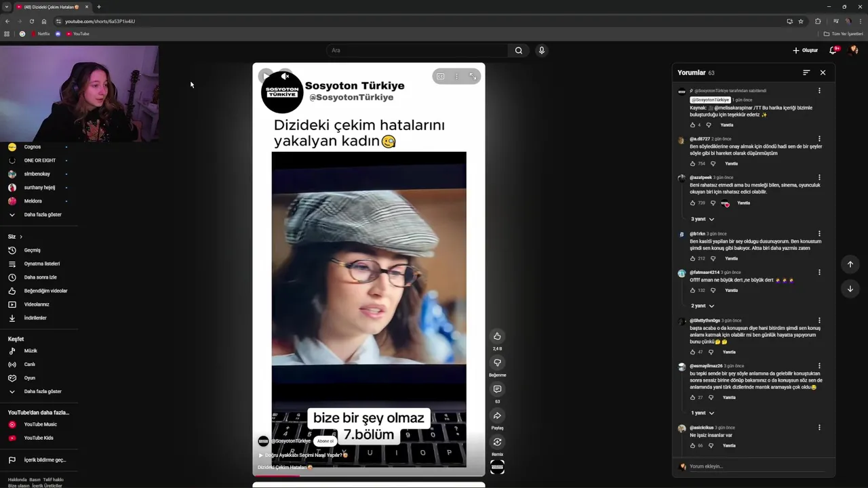Open the notifications bell

coord(833,50)
